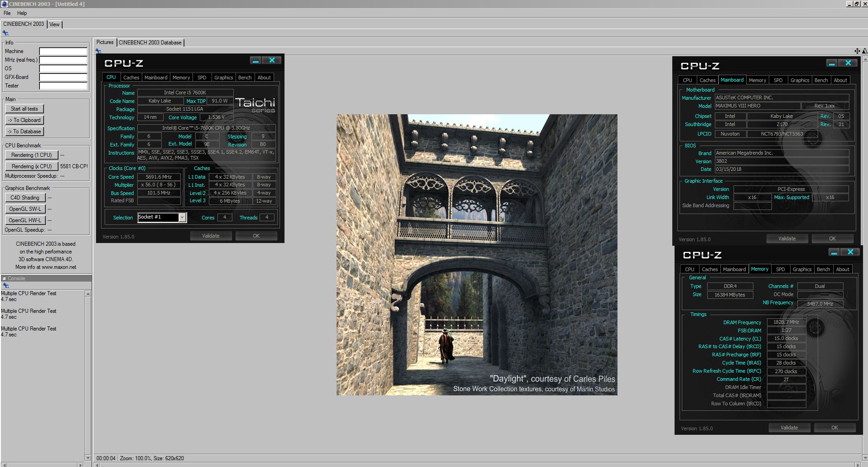The image size is (868, 467).
Task: Click the pin icon below the CINEBENCH 2003 tab
Action: pos(5,33)
